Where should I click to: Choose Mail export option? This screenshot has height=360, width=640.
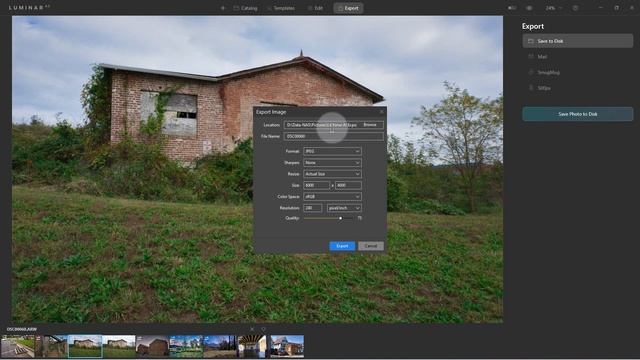tap(578, 57)
